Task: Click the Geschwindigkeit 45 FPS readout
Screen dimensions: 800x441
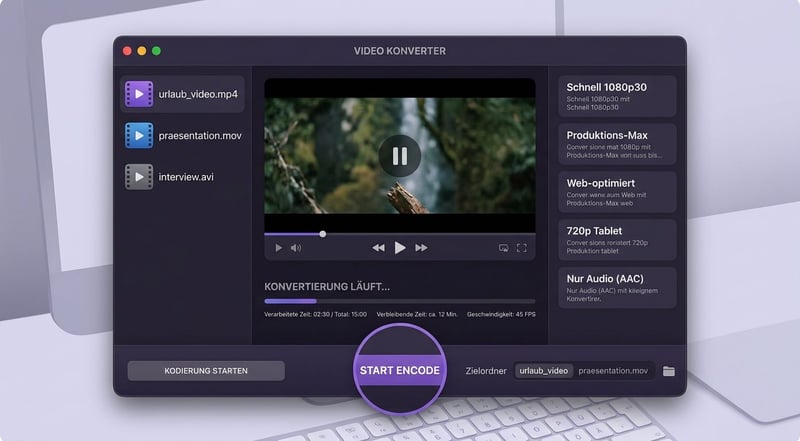Action: pos(501,314)
